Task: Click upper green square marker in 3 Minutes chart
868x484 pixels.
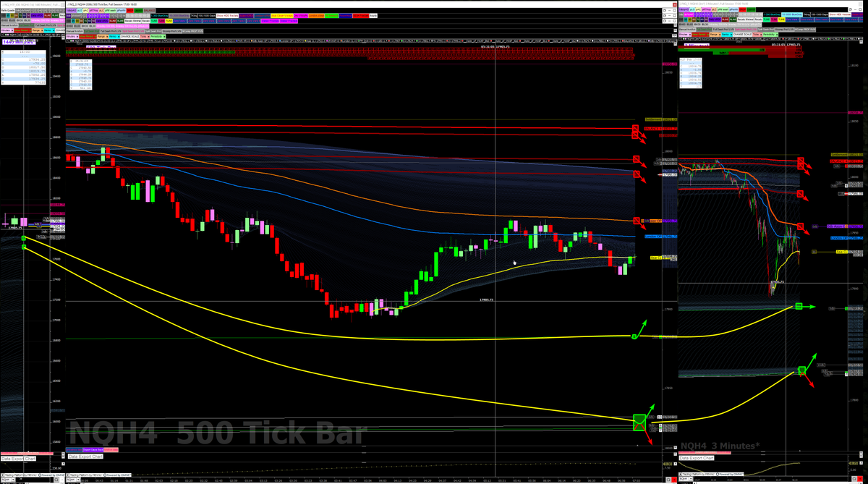Action: coord(800,307)
